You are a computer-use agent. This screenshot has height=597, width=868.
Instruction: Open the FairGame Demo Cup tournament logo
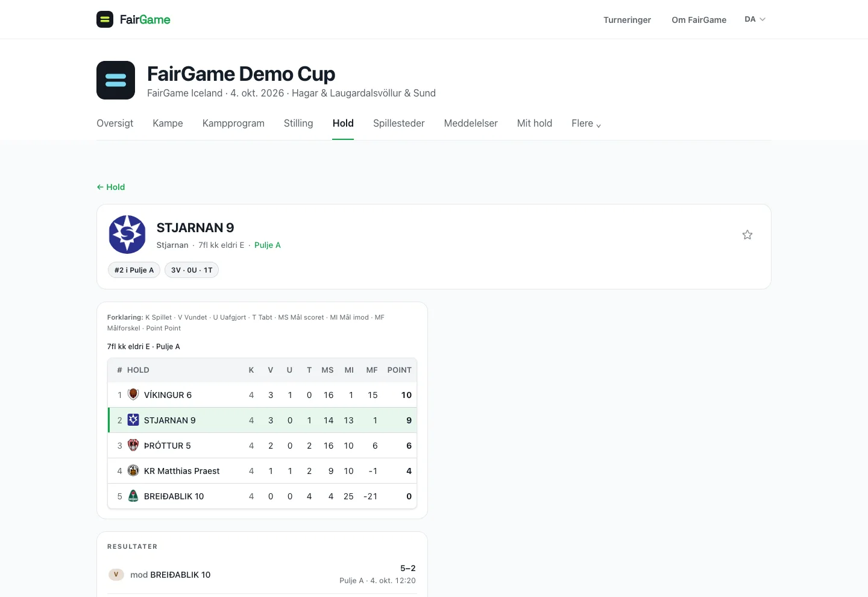pyautogui.click(x=116, y=80)
